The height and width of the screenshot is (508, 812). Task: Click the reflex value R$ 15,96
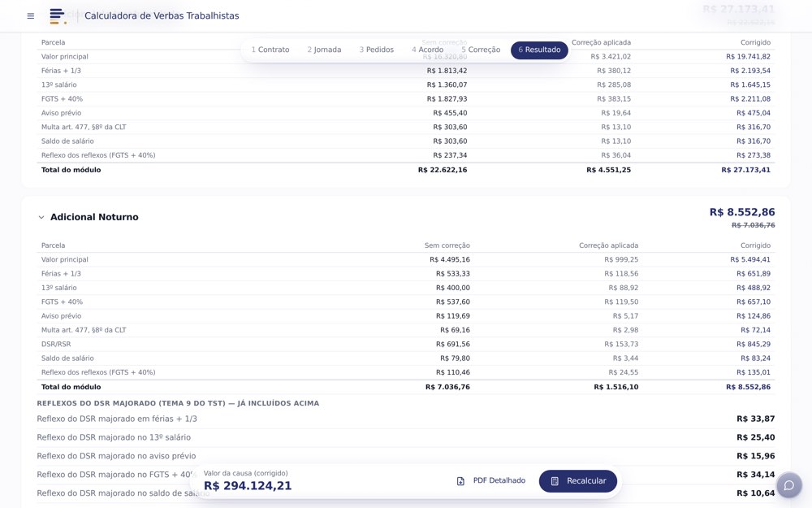point(755,456)
